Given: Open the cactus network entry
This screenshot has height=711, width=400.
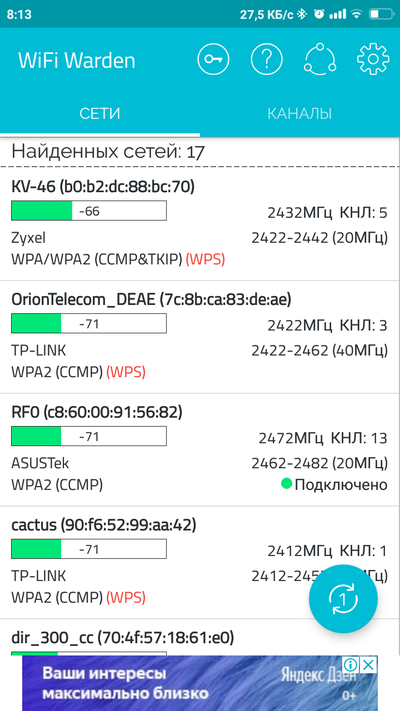Looking at the screenshot, I should pos(200,562).
